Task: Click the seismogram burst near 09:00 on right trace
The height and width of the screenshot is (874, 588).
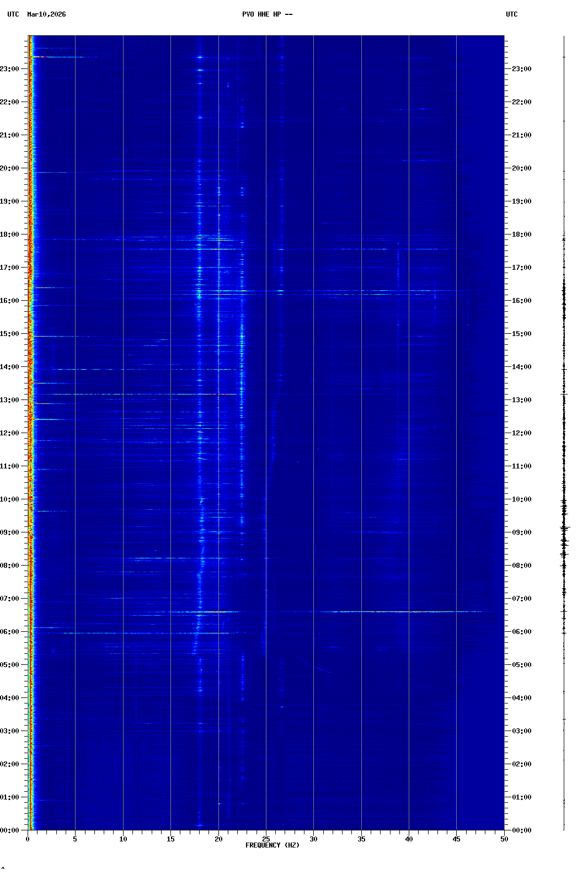Action: 564,529
